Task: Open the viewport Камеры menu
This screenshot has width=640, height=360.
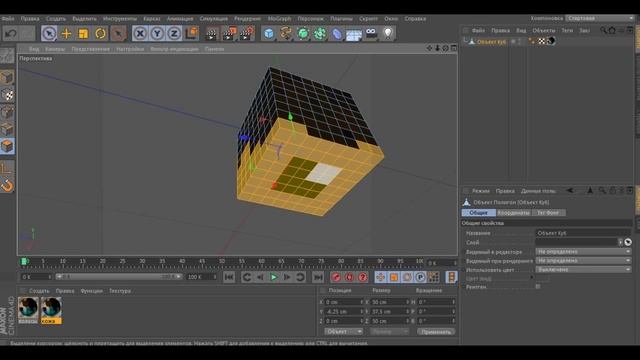Action: 55,49
